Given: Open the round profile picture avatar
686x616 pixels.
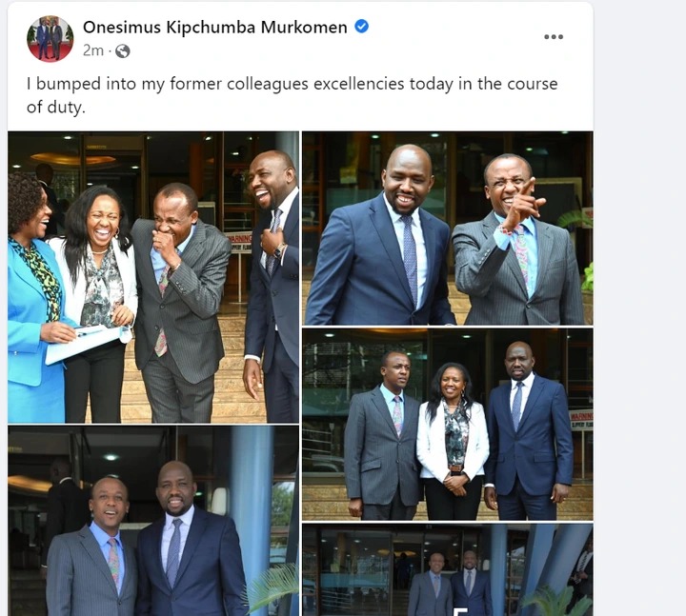Looking at the screenshot, I should 50,38.
